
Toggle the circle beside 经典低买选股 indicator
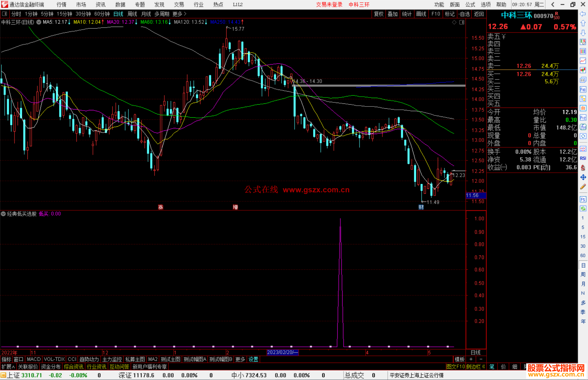3,214
